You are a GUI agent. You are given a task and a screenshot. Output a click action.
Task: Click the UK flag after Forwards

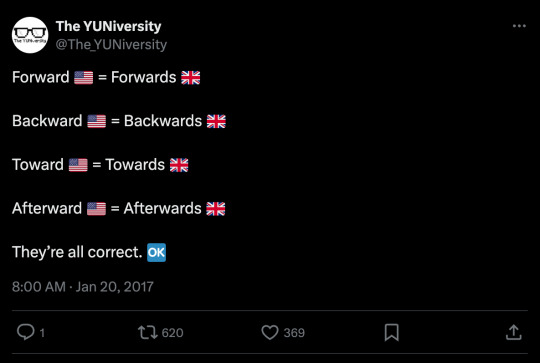[x=190, y=77]
